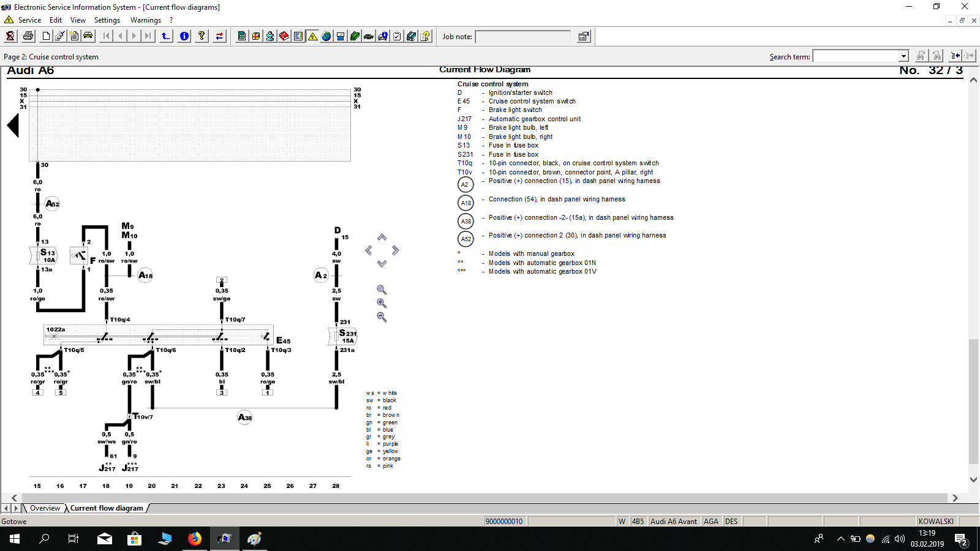Image resolution: width=980 pixels, height=551 pixels.
Task: Click the red book toolbar icon
Action: pos(284,36)
